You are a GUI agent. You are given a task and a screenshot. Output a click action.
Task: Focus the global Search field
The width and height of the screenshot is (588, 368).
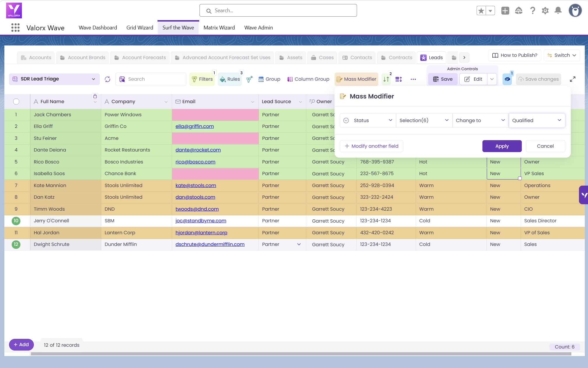(278, 10)
